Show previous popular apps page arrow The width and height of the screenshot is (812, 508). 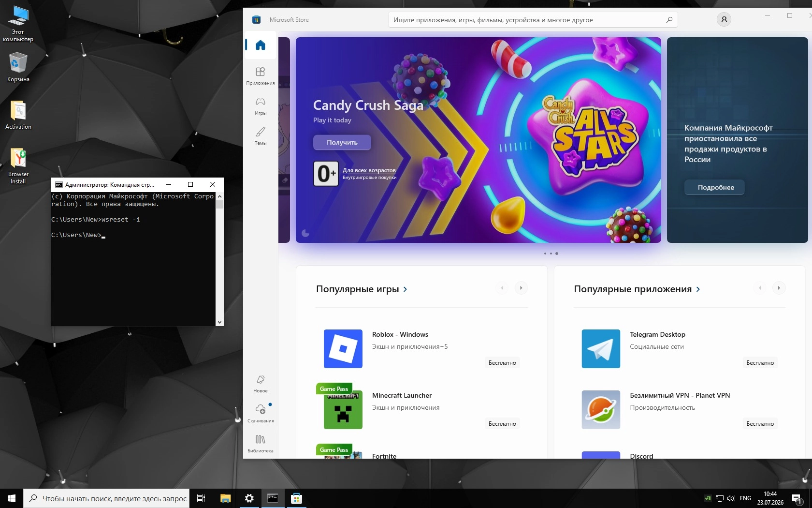760,288
